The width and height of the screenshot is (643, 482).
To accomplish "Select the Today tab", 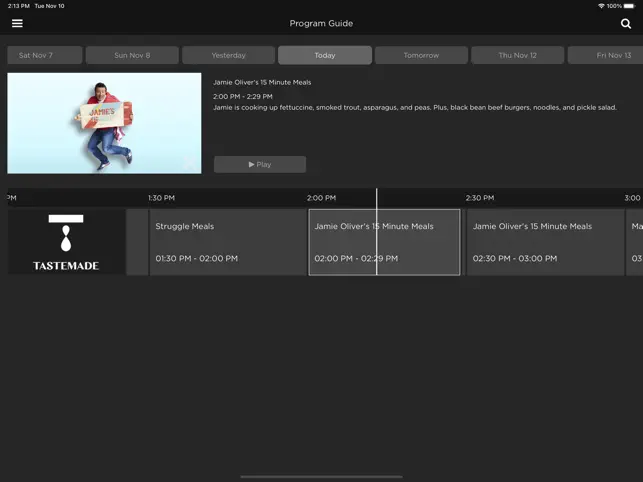I will (325, 55).
